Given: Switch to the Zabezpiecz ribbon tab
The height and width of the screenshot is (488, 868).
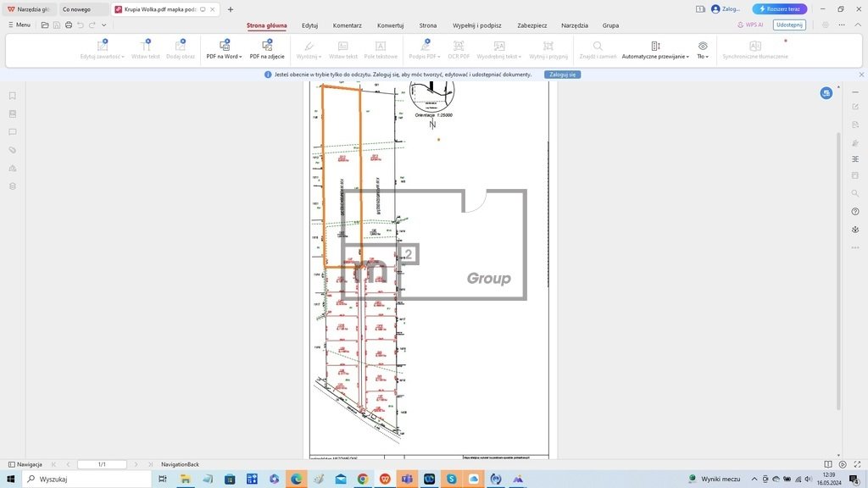Looking at the screenshot, I should coord(532,25).
